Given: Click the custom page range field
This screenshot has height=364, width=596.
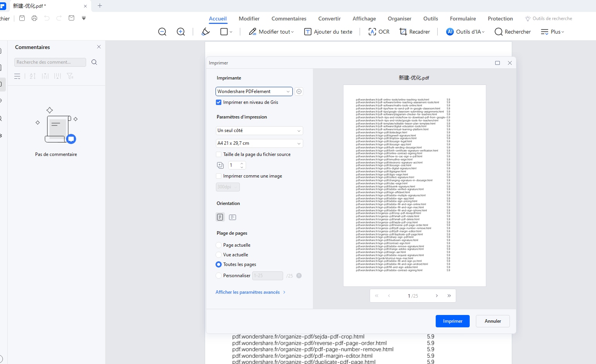Looking at the screenshot, I should [x=268, y=276].
